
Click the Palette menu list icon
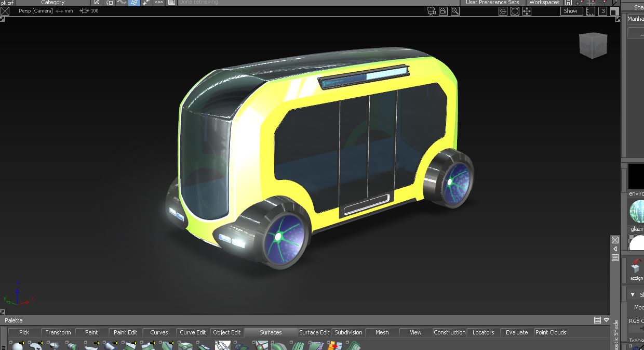(x=597, y=320)
